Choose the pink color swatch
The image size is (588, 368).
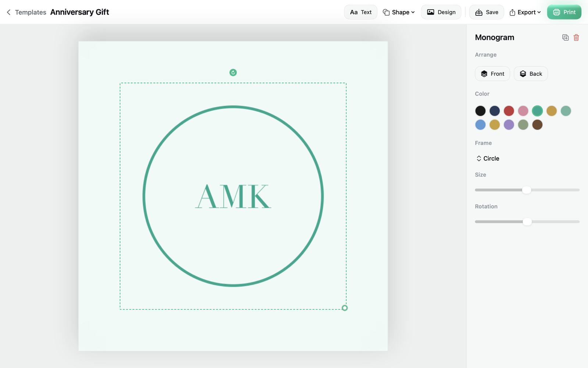click(523, 111)
